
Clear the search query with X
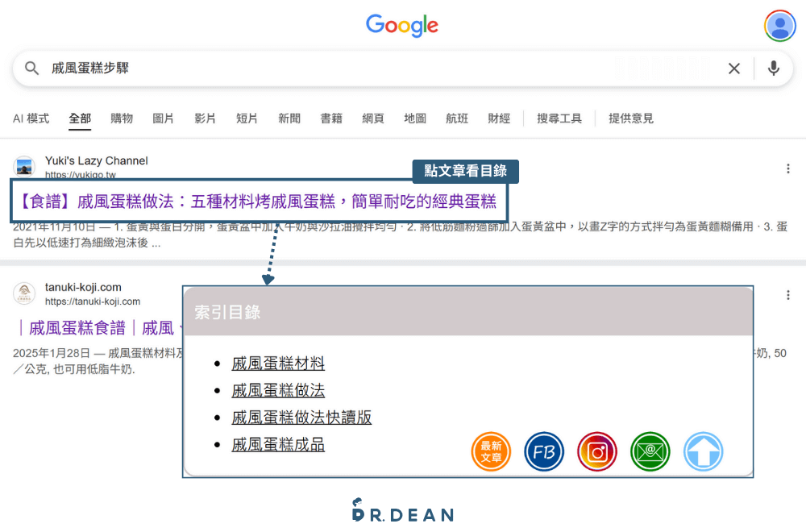[x=734, y=68]
